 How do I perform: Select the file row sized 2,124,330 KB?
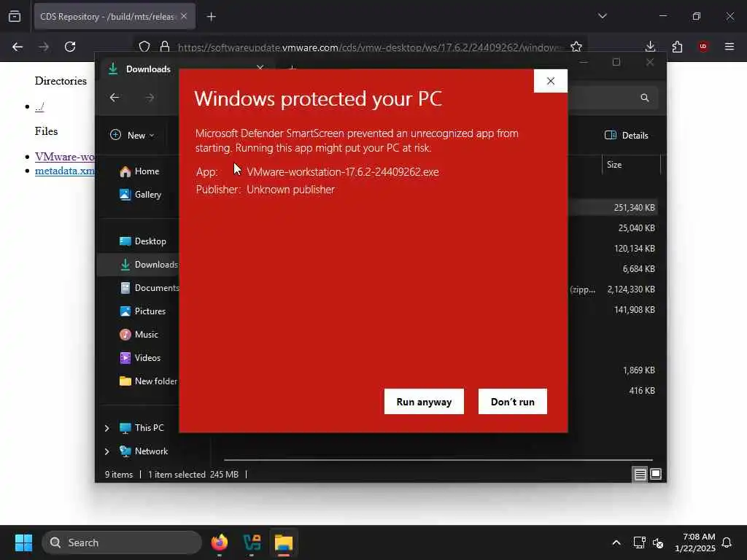tap(614, 289)
